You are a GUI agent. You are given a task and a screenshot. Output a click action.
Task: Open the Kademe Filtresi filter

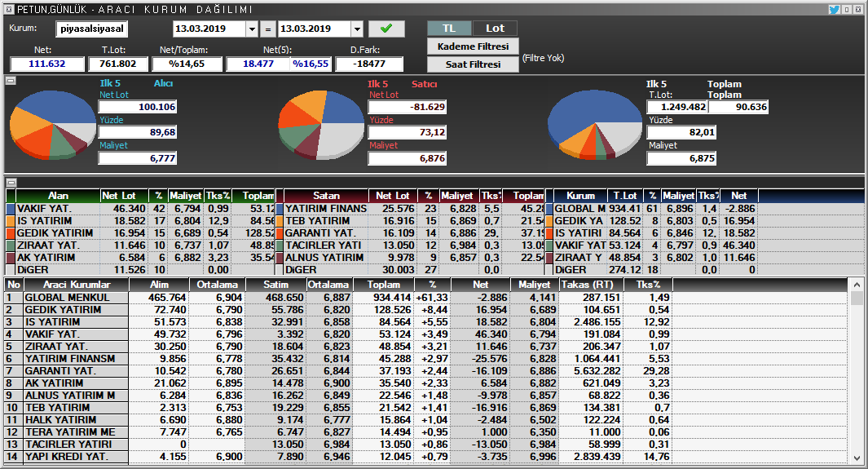(x=473, y=46)
